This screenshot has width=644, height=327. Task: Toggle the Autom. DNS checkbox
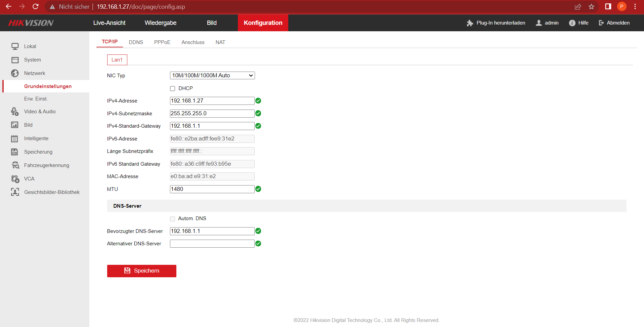[x=173, y=219]
